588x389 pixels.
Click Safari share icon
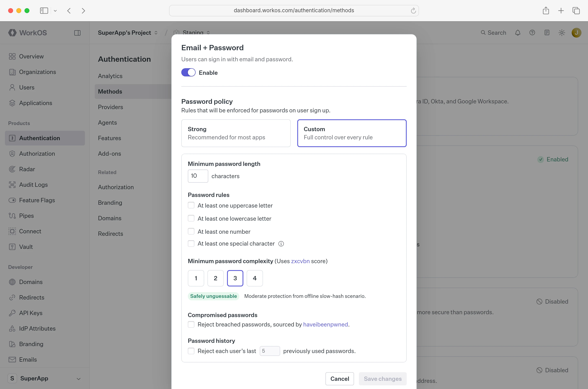pyautogui.click(x=546, y=11)
